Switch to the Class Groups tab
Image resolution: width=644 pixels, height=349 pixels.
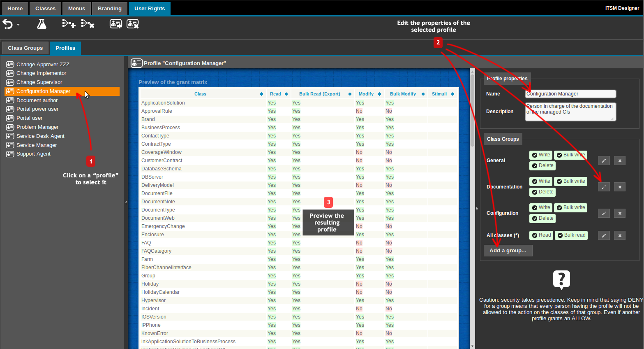(x=25, y=48)
